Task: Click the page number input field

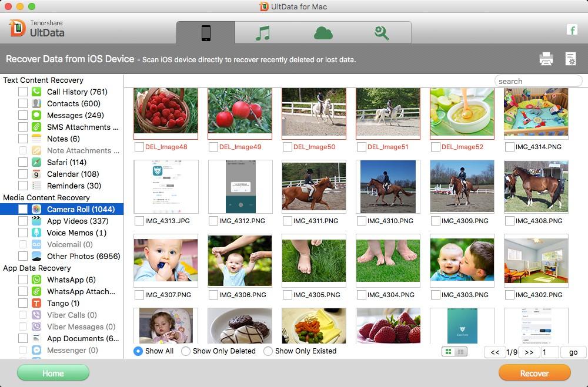Action: [550, 352]
